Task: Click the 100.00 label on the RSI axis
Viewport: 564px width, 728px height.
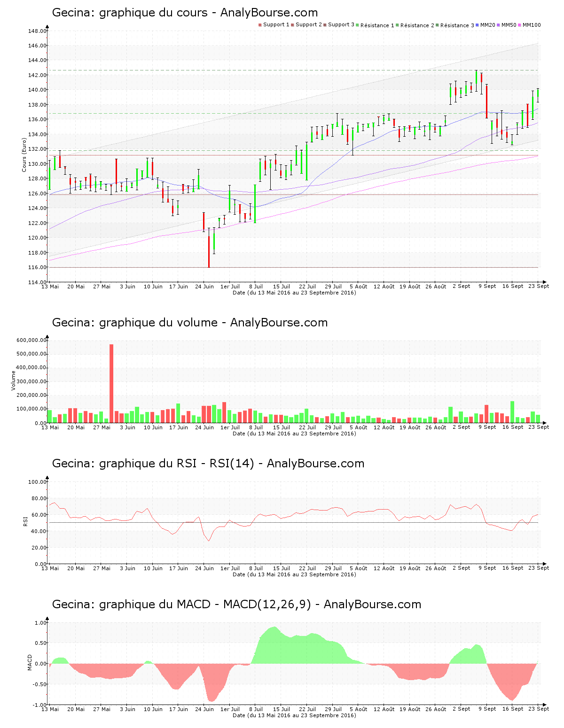Action: tap(37, 482)
